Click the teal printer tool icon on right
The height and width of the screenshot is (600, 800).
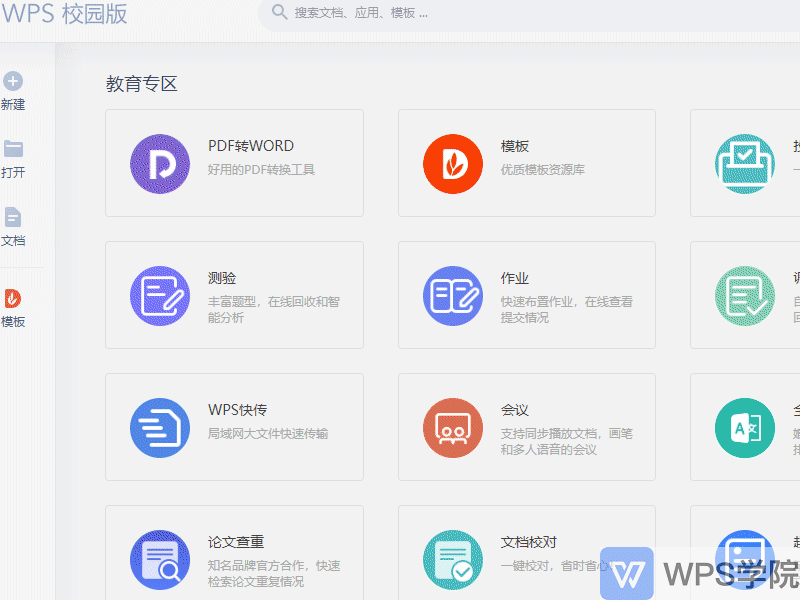pyautogui.click(x=744, y=163)
